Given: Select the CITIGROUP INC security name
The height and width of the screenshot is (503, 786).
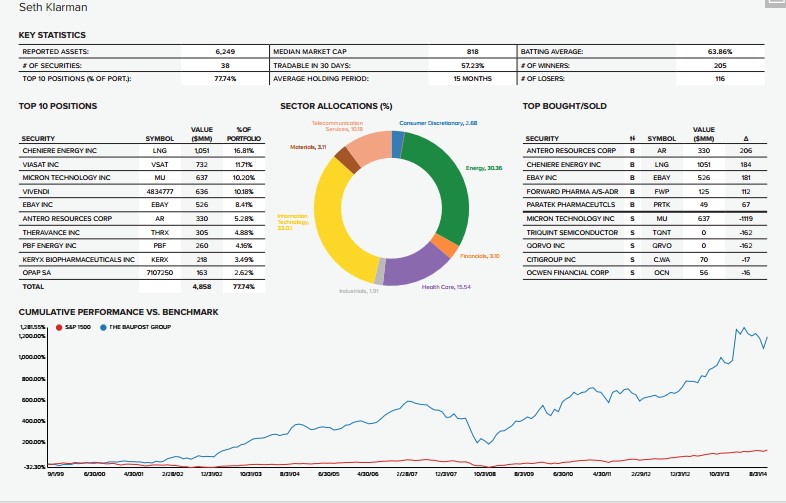Looking at the screenshot, I should coord(551,260).
